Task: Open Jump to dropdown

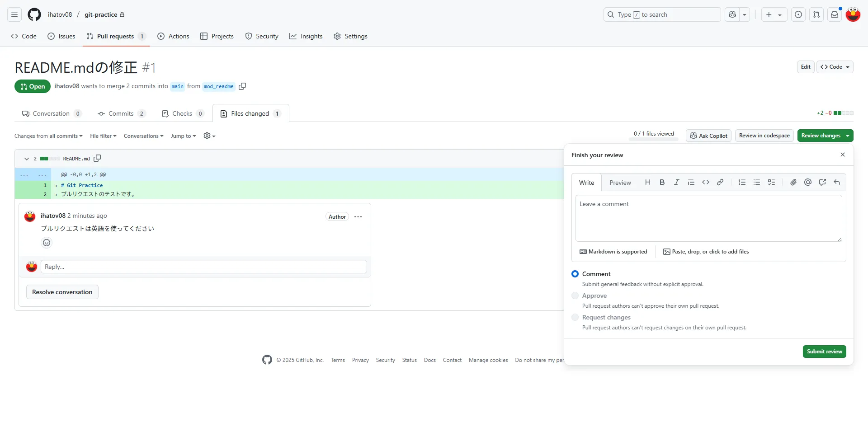Action: click(184, 136)
